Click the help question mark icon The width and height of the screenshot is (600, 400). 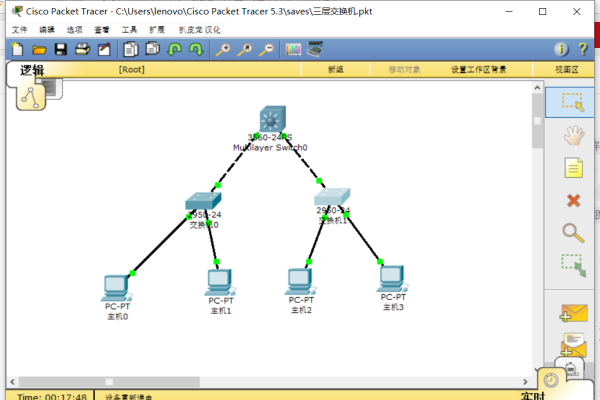[x=583, y=49]
